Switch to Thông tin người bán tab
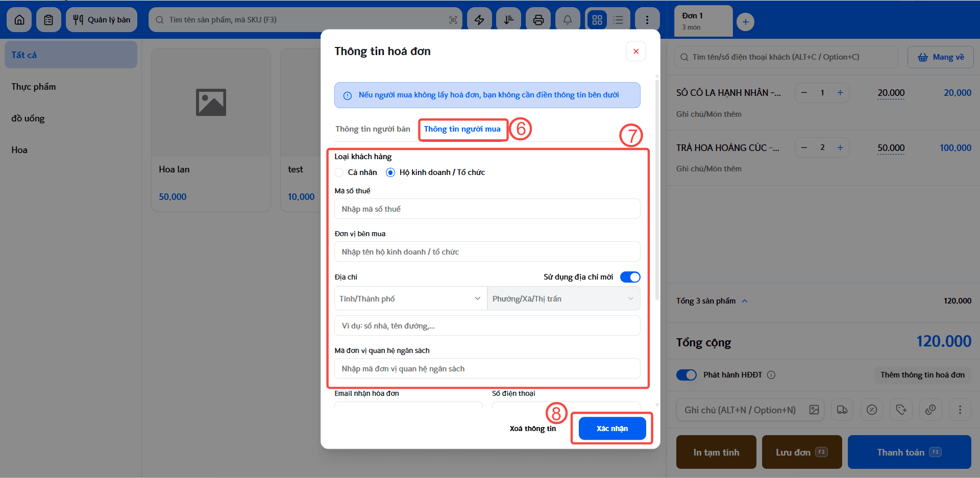 point(373,129)
